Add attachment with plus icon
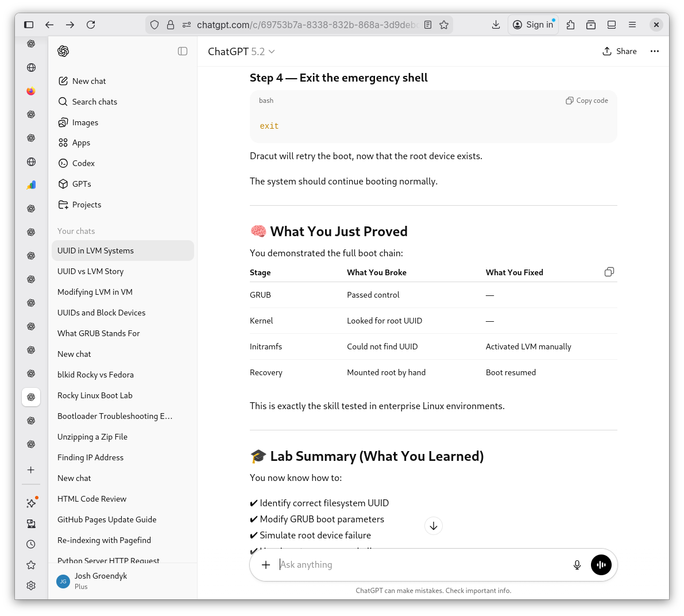The height and width of the screenshot is (616, 684). coord(266,565)
